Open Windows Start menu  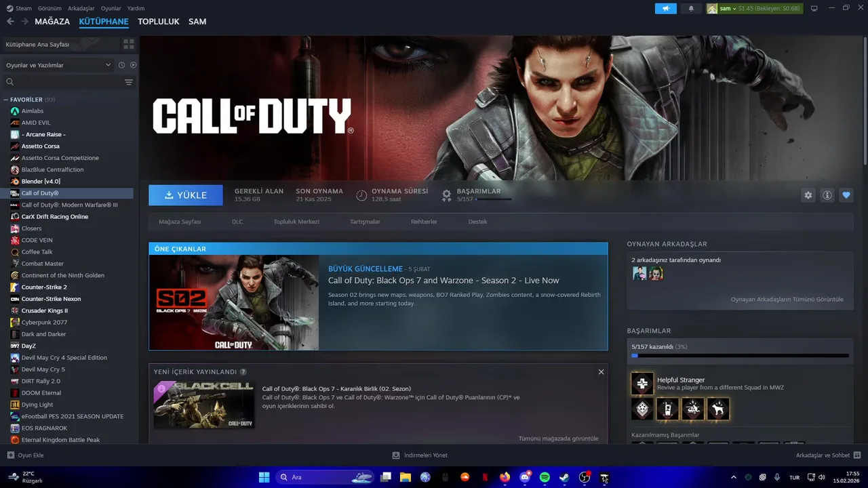pos(264,477)
